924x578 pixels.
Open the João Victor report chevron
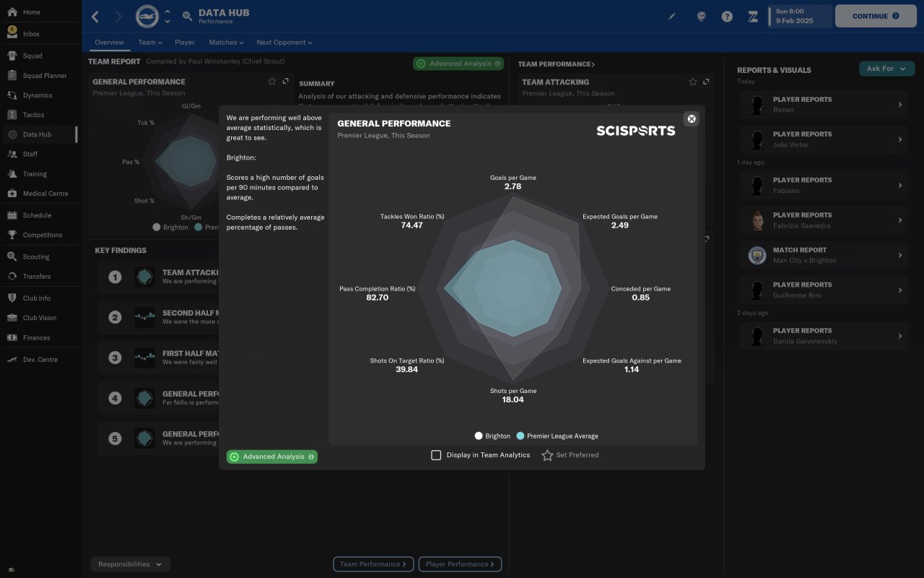[x=900, y=139]
